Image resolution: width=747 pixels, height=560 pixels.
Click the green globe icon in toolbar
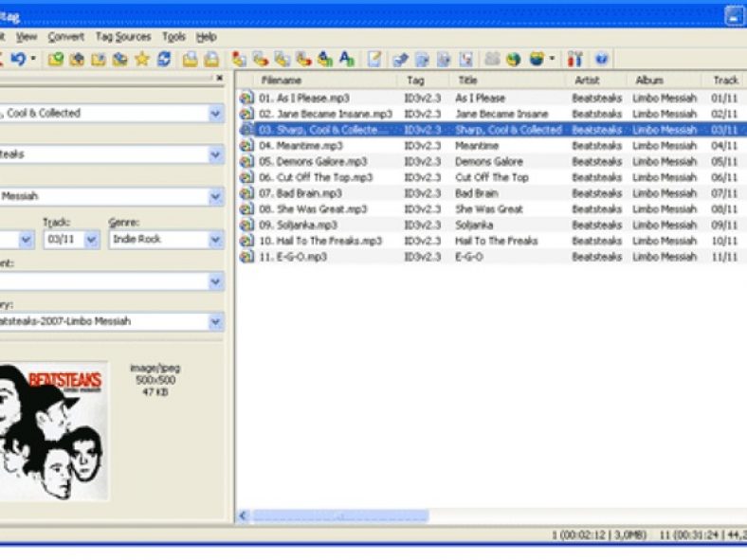[x=513, y=59]
